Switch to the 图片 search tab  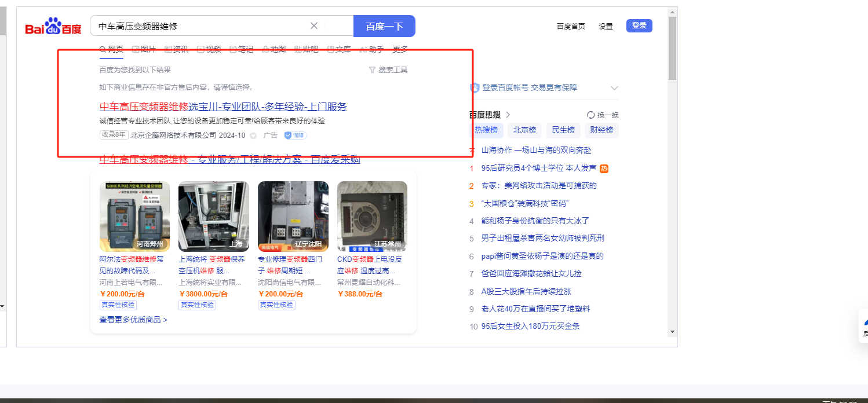tap(144, 49)
